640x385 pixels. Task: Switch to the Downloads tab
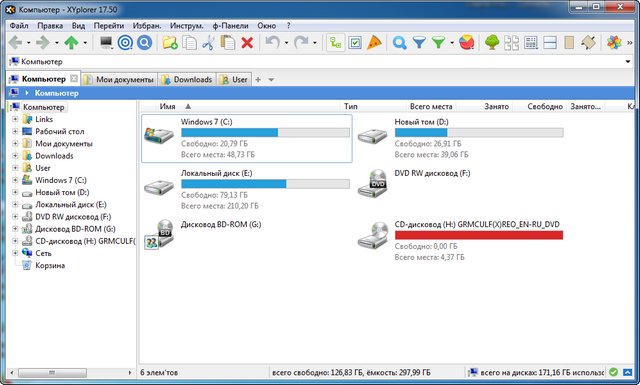click(187, 80)
